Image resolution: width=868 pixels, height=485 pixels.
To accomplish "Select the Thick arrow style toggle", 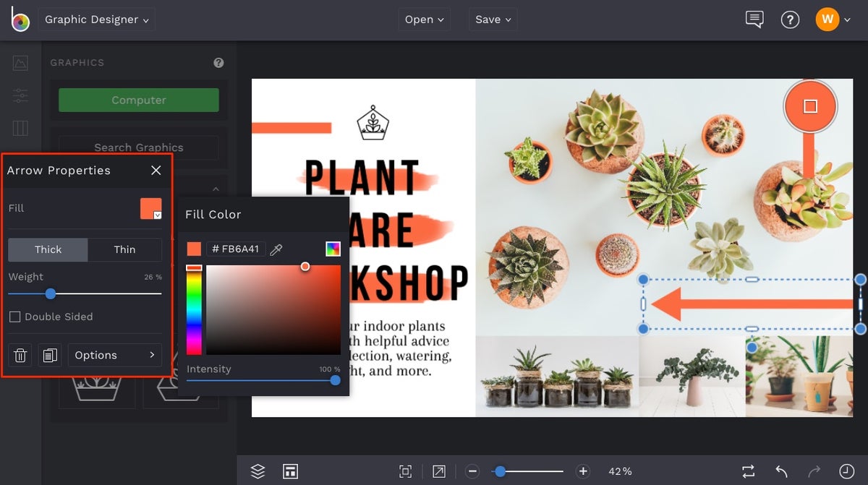I will (x=48, y=249).
